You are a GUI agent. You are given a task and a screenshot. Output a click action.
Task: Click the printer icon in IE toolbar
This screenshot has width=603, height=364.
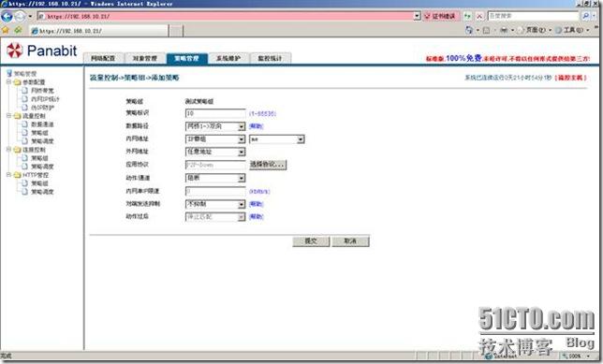pyautogui.click(x=504, y=30)
